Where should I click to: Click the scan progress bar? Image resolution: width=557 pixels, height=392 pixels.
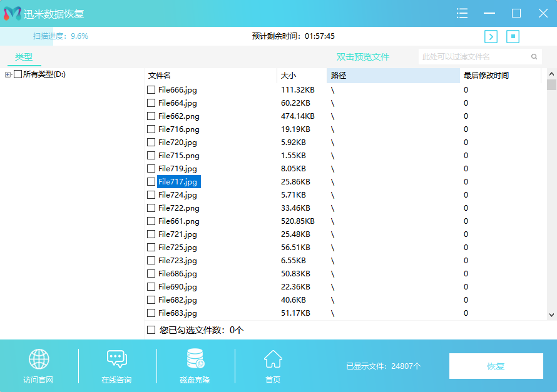pos(26,36)
